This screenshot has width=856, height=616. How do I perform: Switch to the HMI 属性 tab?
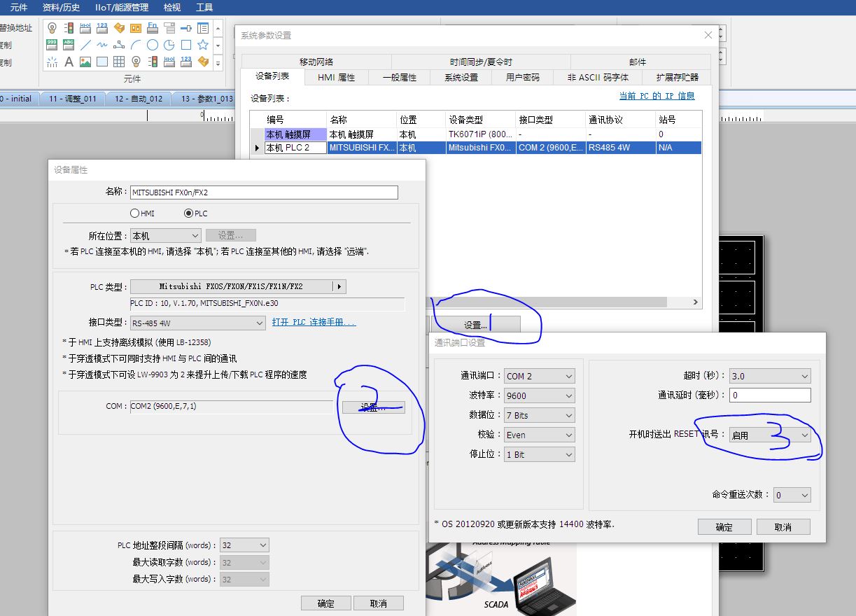click(x=336, y=78)
